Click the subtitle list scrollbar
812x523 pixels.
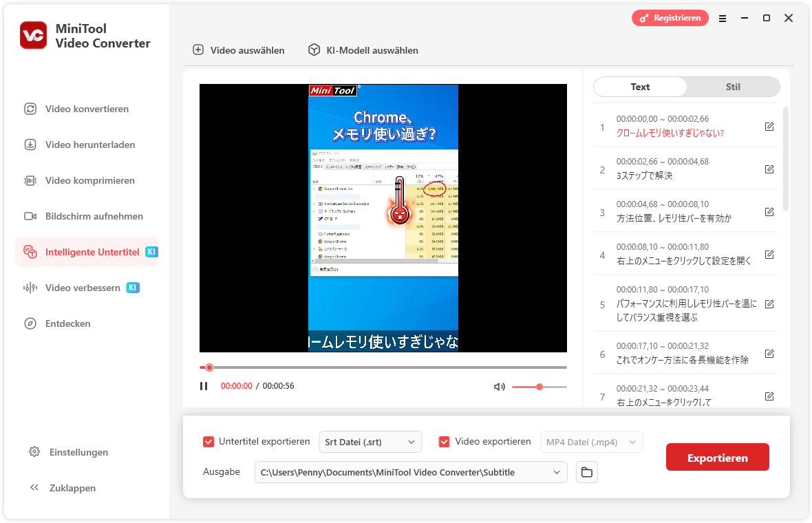[786, 159]
